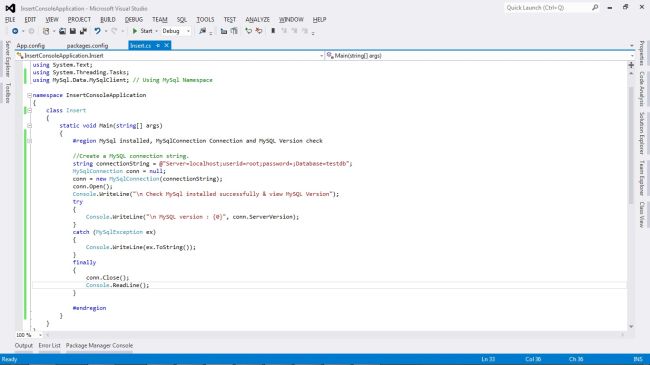The image size is (650, 365).
Task: Collapse the namespace InsertConsoleApplication block
Action: tap(29, 95)
